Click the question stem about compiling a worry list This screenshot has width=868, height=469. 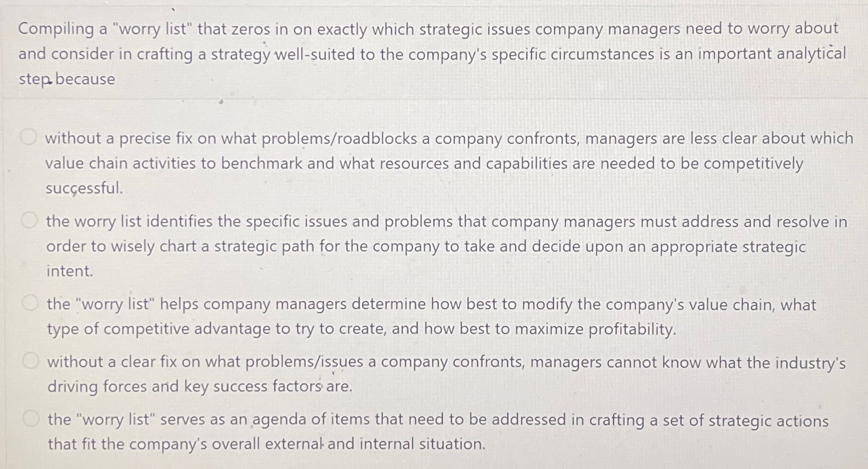pos(428,54)
